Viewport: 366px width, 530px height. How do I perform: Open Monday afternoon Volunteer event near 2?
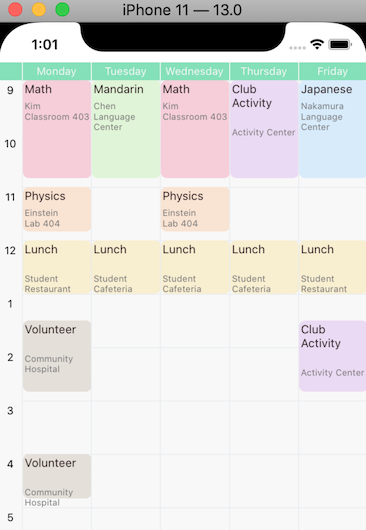pos(57,356)
